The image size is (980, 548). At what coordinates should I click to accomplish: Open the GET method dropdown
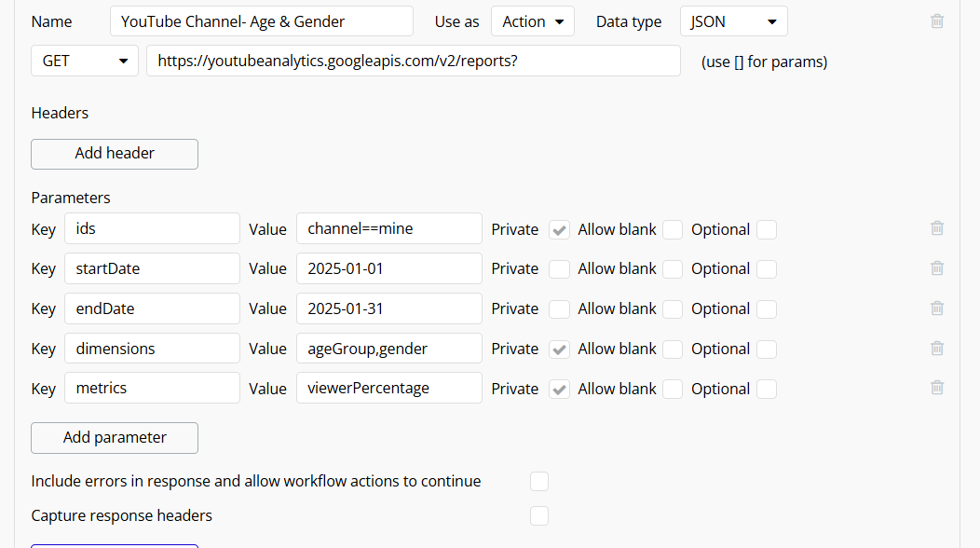point(85,61)
